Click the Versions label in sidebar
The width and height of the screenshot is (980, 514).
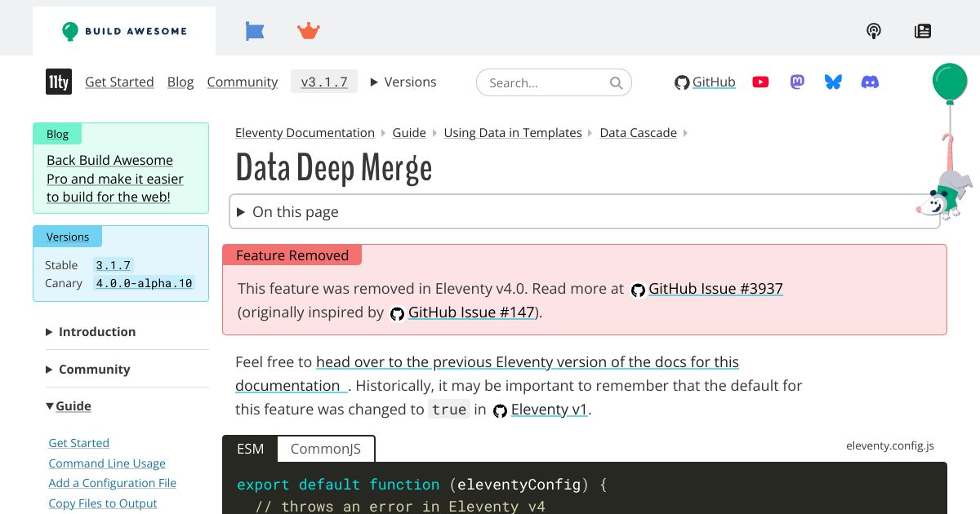point(68,237)
